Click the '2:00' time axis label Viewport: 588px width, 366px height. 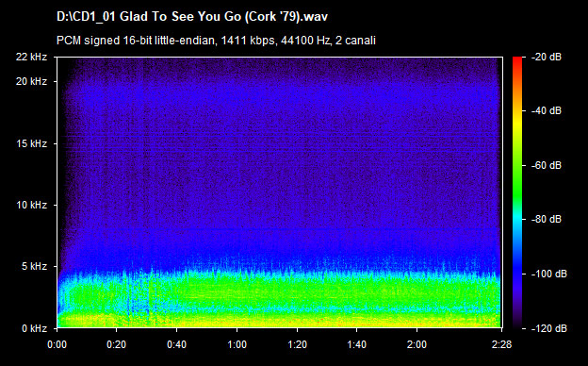(416, 344)
